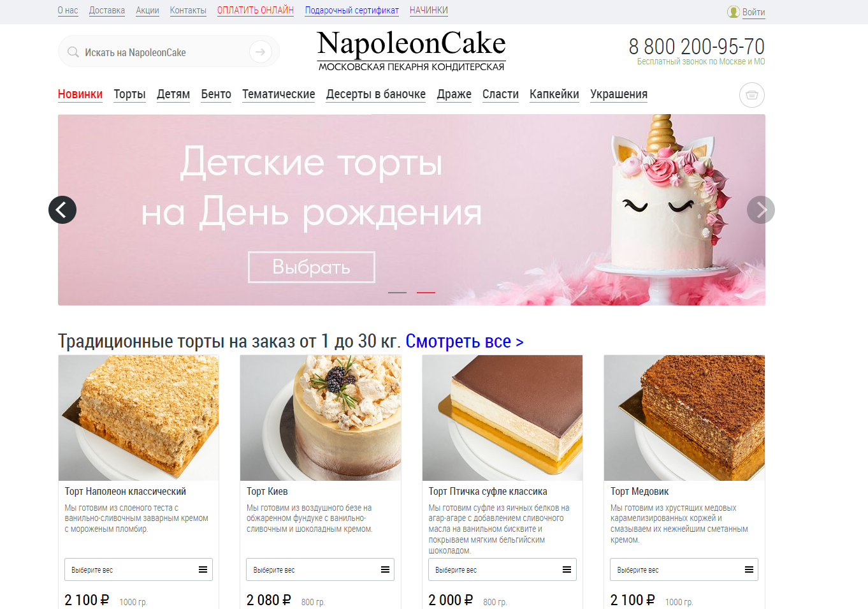Click the NapoleonCake logo
The width and height of the screenshot is (868, 609).
[x=411, y=50]
